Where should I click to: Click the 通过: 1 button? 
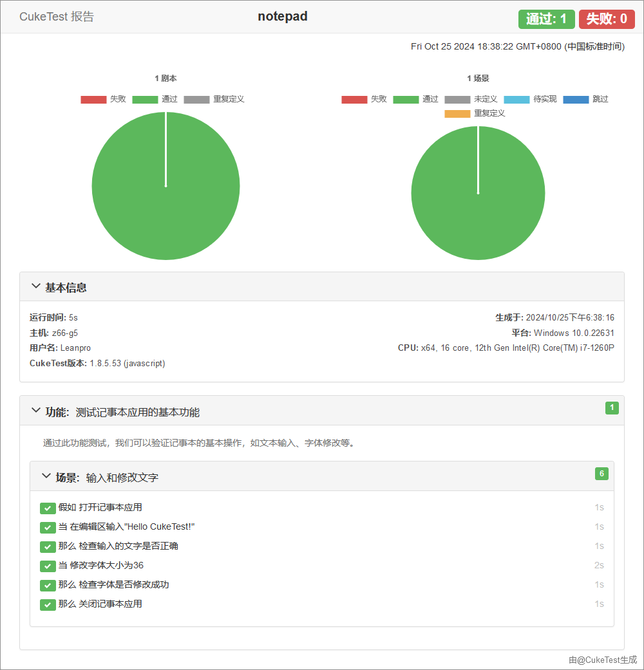546,19
